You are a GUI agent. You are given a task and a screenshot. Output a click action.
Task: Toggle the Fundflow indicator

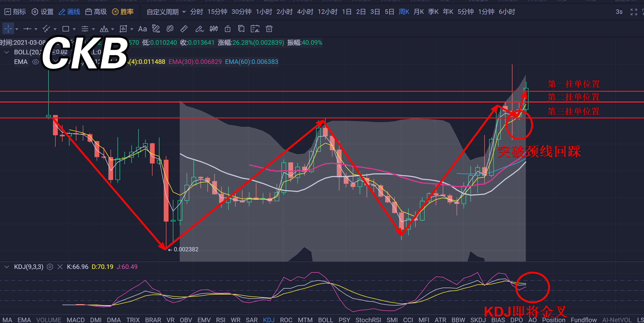click(x=584, y=320)
